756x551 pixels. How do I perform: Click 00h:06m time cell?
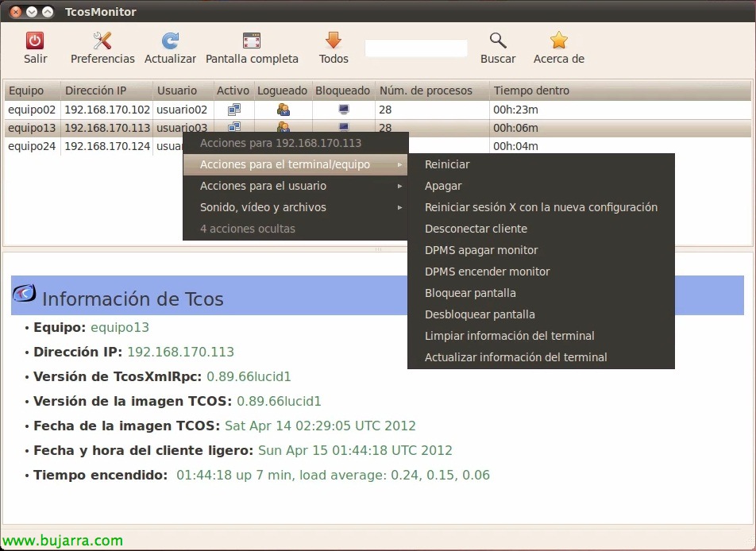[x=515, y=129]
